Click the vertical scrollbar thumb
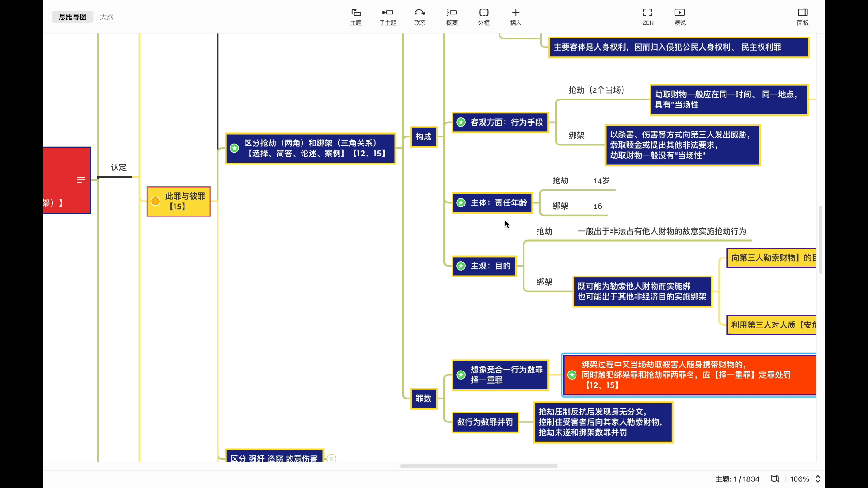Image resolution: width=868 pixels, height=488 pixels. (x=820, y=239)
